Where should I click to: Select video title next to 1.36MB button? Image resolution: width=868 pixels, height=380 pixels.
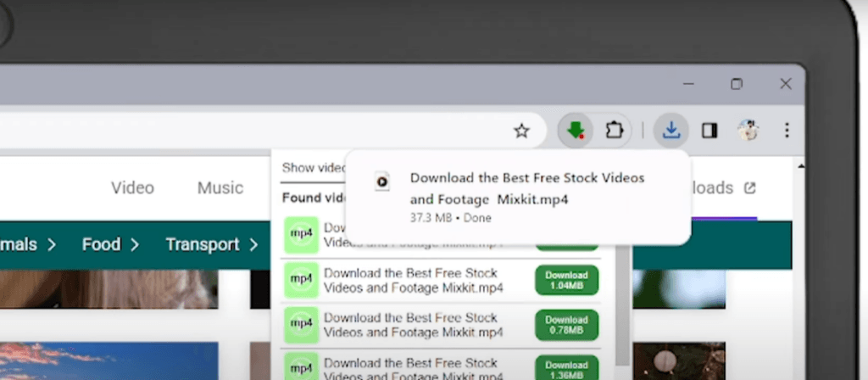[413, 369]
